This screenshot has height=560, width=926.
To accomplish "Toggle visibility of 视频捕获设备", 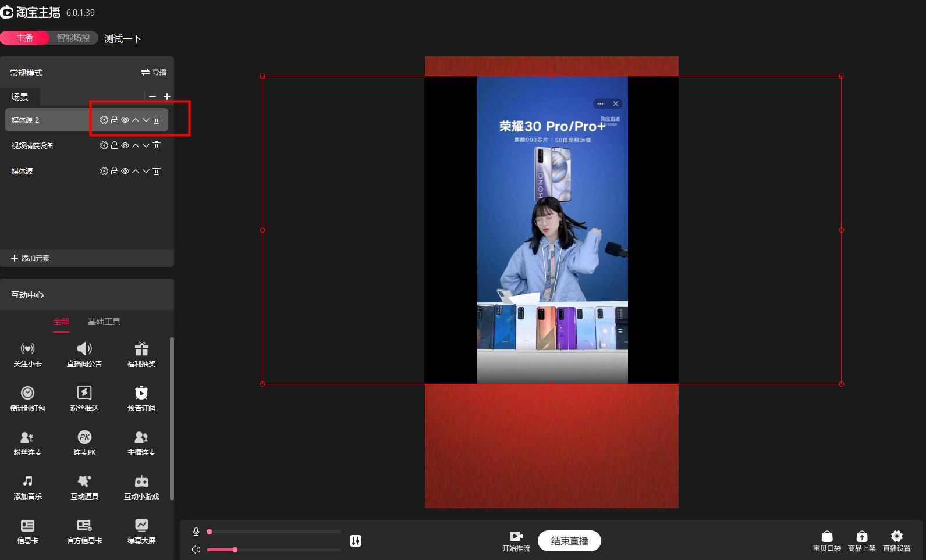I will pyautogui.click(x=125, y=145).
